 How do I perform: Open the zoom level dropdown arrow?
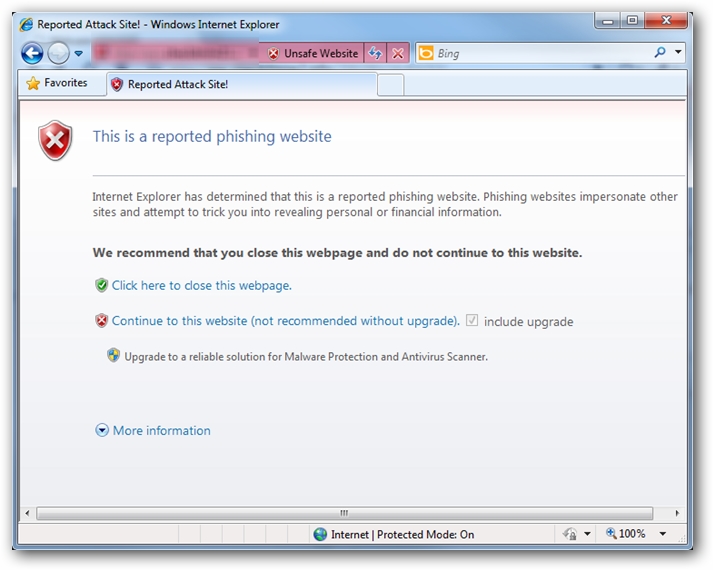pos(663,534)
